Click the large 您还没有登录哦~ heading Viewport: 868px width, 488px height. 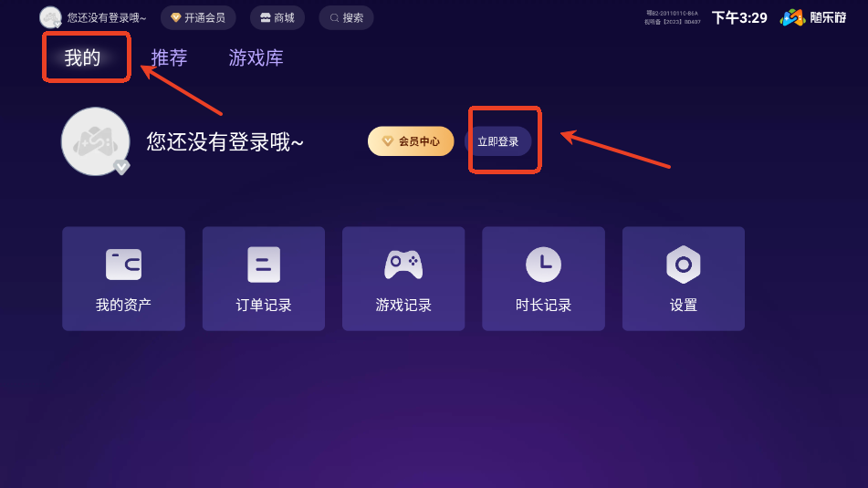tap(225, 141)
